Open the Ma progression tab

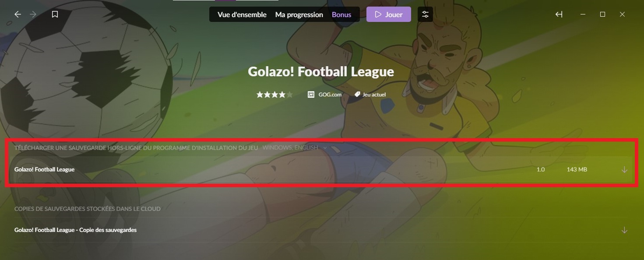click(299, 14)
